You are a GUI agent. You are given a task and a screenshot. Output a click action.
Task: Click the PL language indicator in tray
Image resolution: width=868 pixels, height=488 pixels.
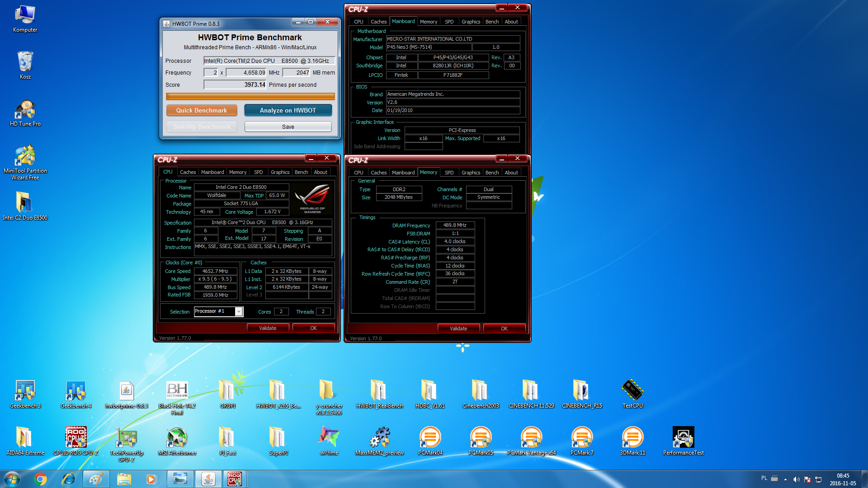point(764,478)
